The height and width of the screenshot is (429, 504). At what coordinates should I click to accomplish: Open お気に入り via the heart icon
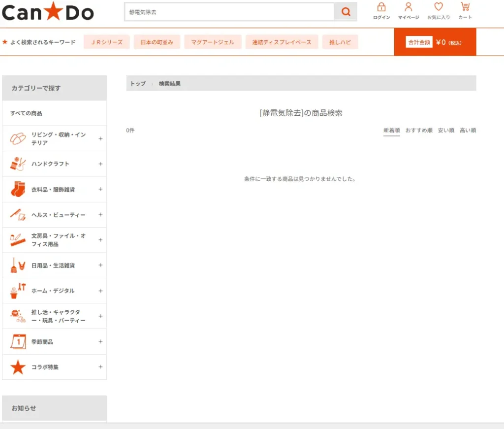[438, 7]
